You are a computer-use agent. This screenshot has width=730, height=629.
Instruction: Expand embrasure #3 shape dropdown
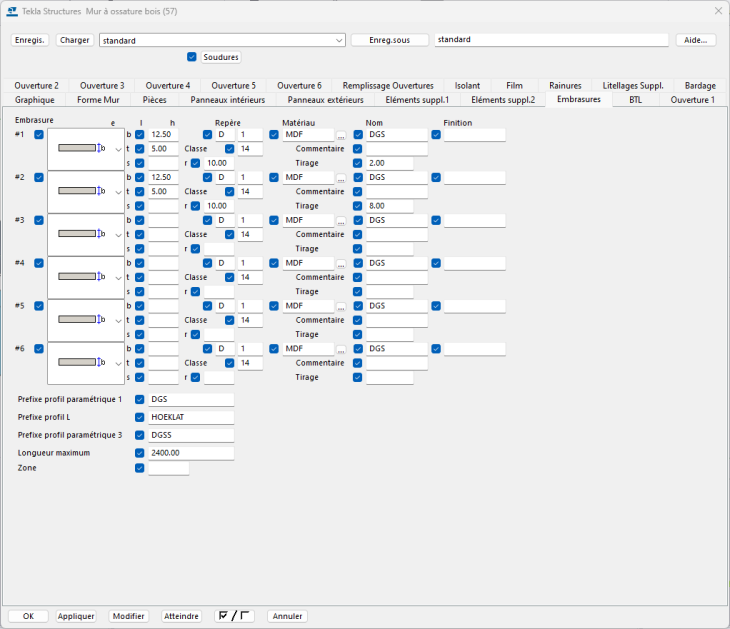(x=118, y=235)
